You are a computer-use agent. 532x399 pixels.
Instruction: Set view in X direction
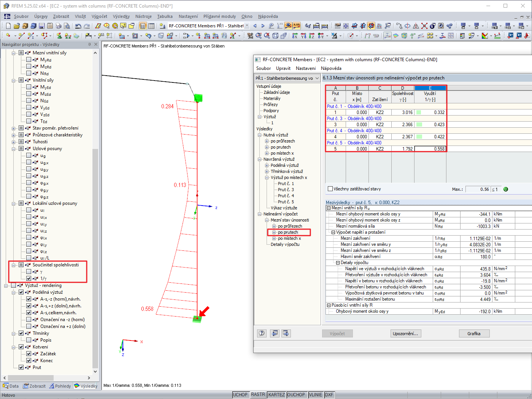click(295, 36)
